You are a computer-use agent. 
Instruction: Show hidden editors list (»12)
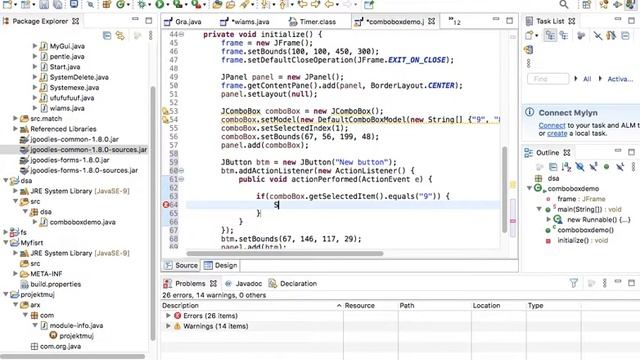coord(454,21)
